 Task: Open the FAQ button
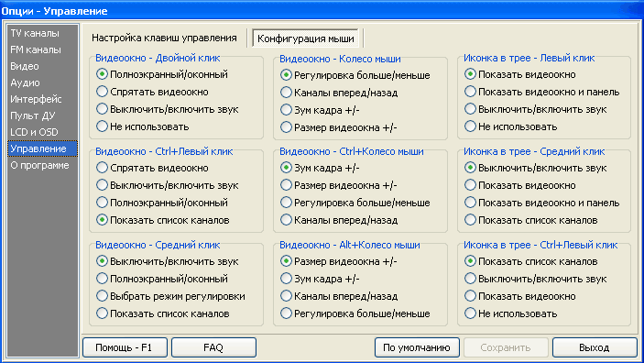(213, 347)
